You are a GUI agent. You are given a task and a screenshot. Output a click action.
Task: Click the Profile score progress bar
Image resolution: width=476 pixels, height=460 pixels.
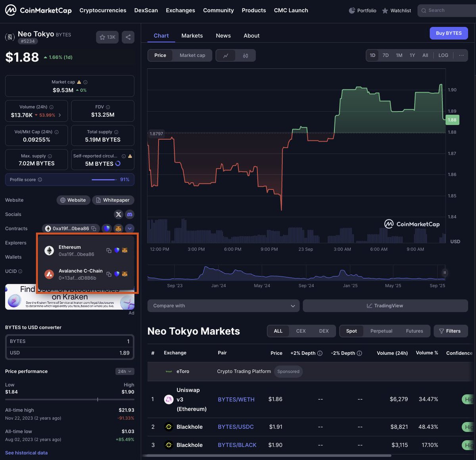(x=104, y=180)
